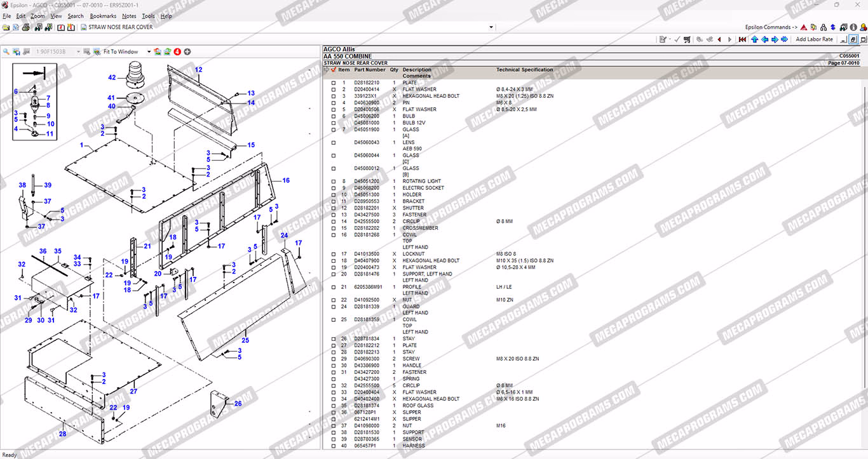Click the Add Labor Rate button
Viewport: 868px width, 459px height.
tap(814, 39)
